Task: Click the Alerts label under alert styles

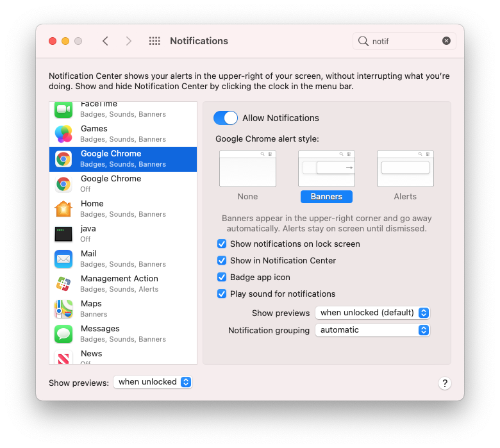Action: point(405,196)
